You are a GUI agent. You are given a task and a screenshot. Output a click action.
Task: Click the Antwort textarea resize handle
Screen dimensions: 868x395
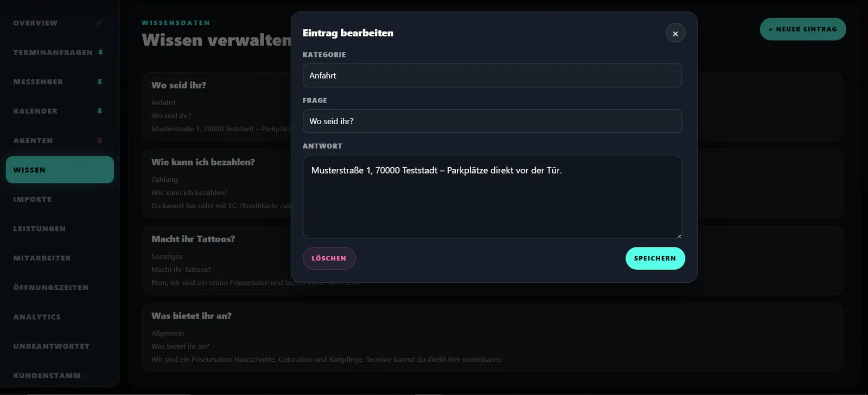(679, 235)
